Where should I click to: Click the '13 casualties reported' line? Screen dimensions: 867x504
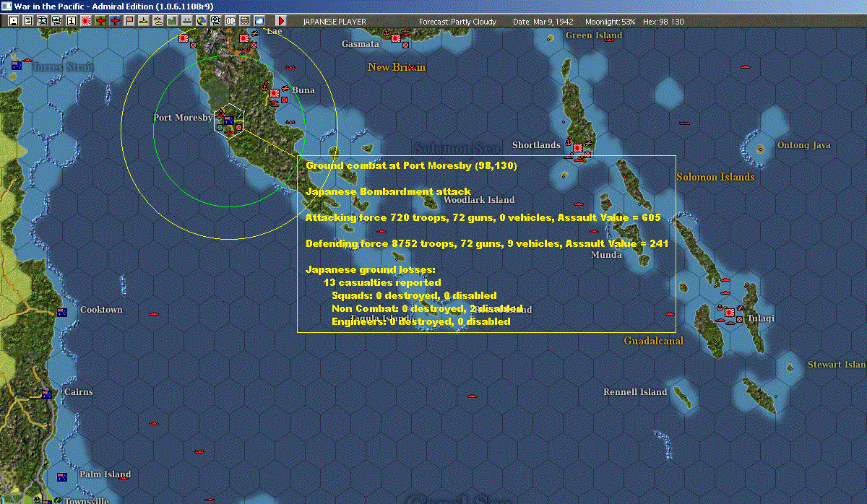382,282
